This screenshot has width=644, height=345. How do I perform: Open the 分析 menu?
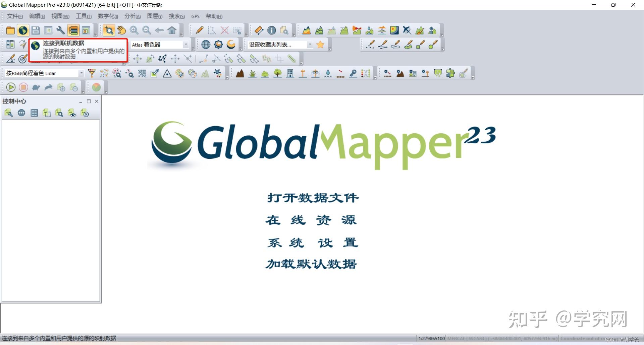coord(132,16)
